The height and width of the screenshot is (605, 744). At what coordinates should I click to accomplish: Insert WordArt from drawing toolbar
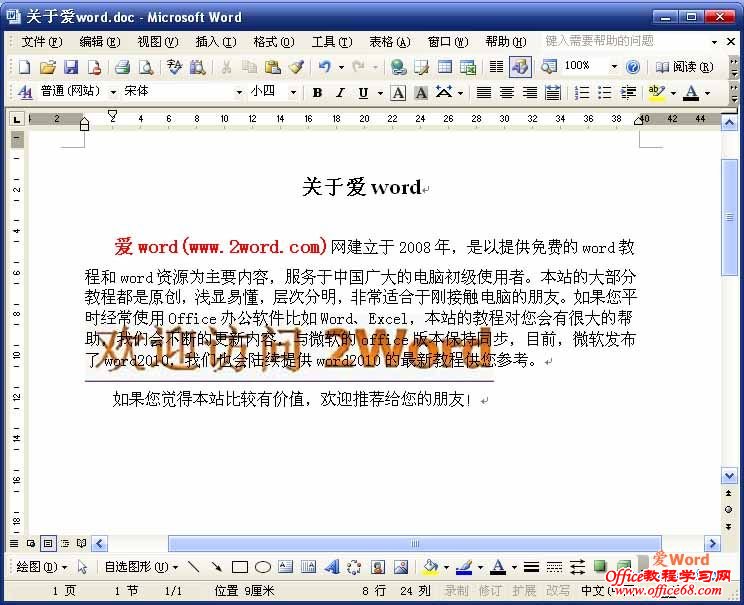tap(332, 567)
